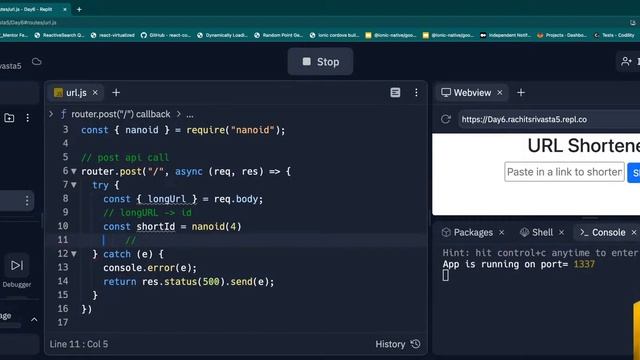
Task: Open a new browser tab
Action: coord(79,9)
